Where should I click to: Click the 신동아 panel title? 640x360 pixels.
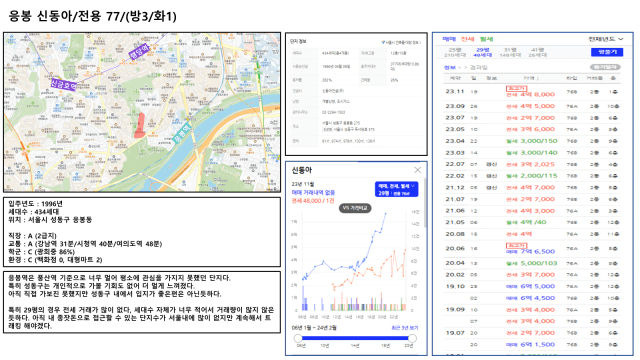(302, 170)
